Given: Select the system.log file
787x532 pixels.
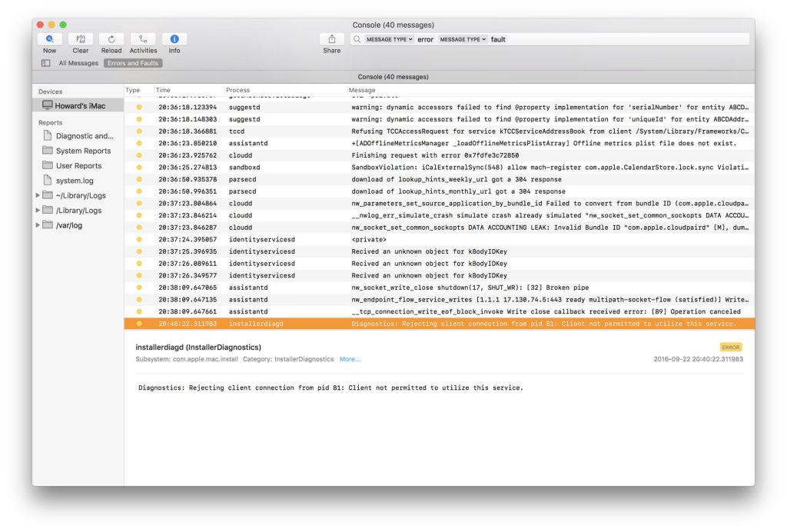Looking at the screenshot, I should (x=75, y=181).
